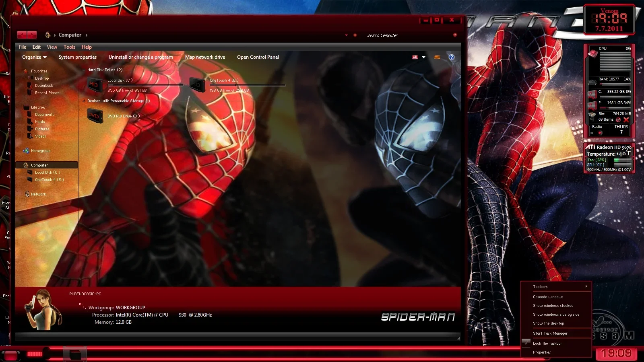The width and height of the screenshot is (644, 362).
Task: Click the E: drive icon in gadget
Action: tap(592, 106)
